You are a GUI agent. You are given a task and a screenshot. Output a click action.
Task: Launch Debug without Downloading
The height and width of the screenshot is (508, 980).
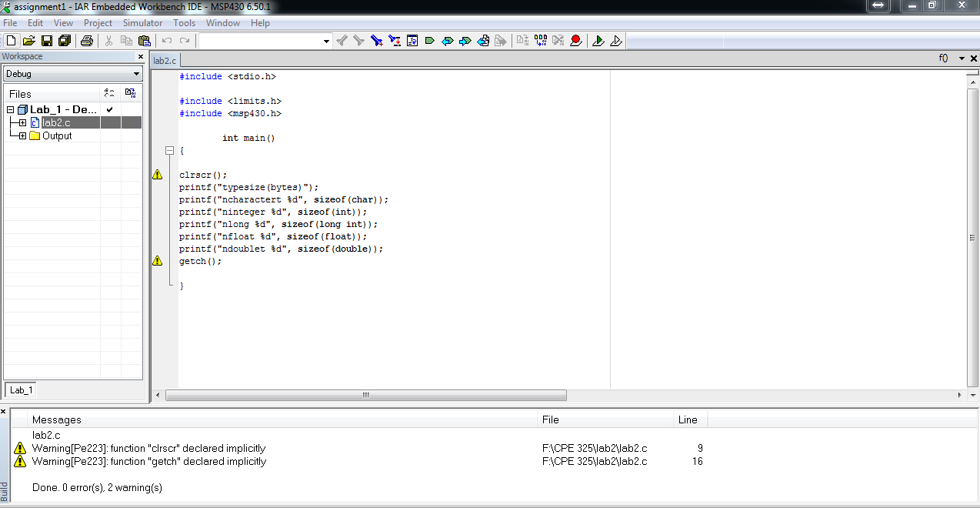coord(616,41)
